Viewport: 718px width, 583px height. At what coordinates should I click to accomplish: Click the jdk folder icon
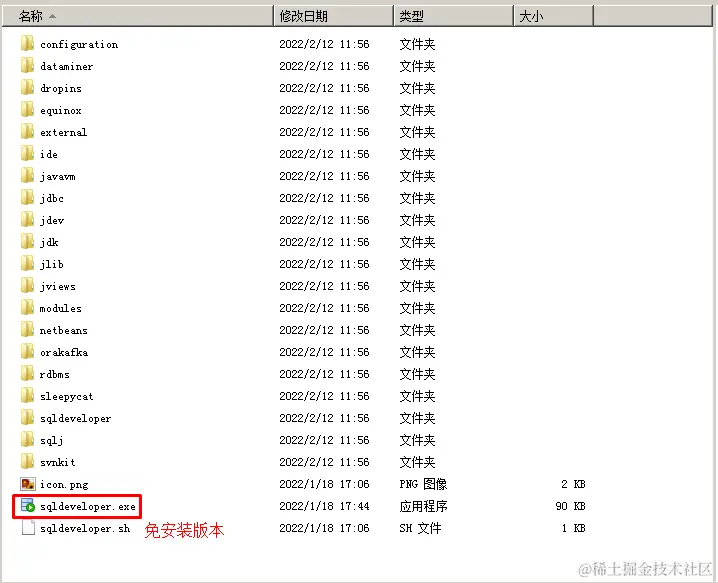pyautogui.click(x=27, y=241)
